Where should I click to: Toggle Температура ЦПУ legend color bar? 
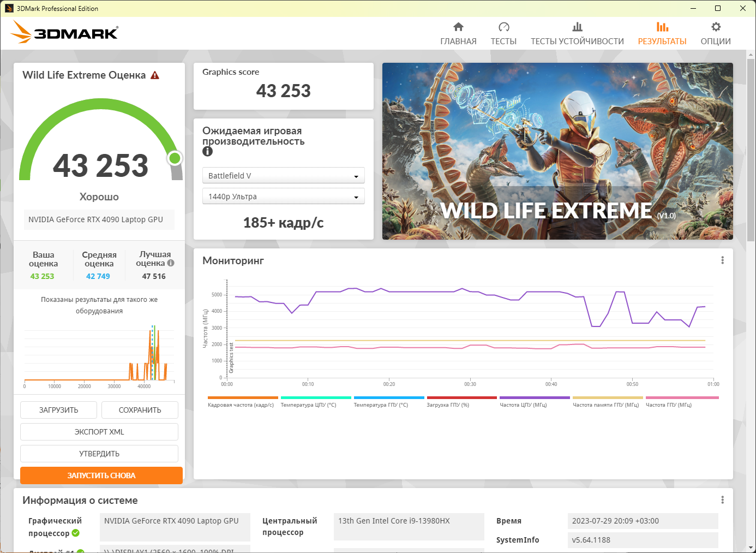pyautogui.click(x=316, y=397)
